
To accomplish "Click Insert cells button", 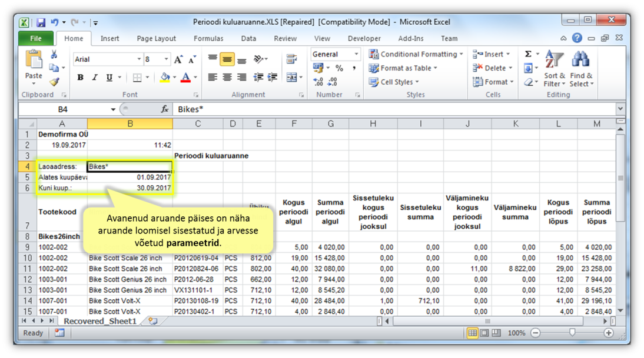I will tap(491, 54).
